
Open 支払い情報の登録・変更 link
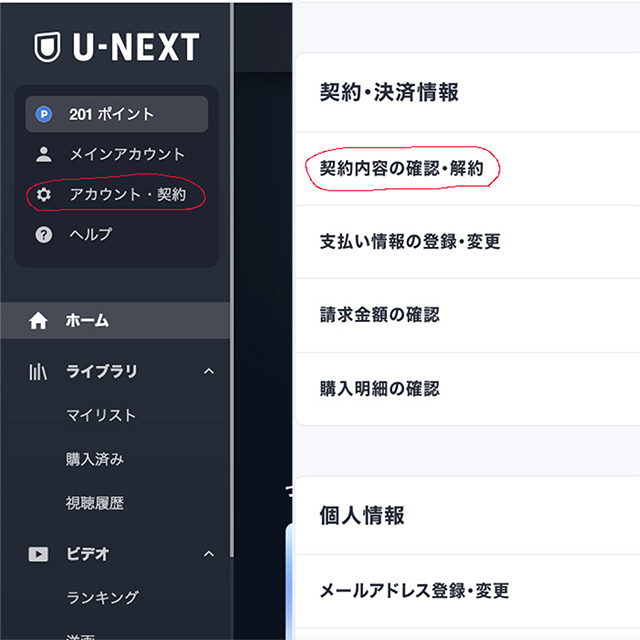[410, 241]
